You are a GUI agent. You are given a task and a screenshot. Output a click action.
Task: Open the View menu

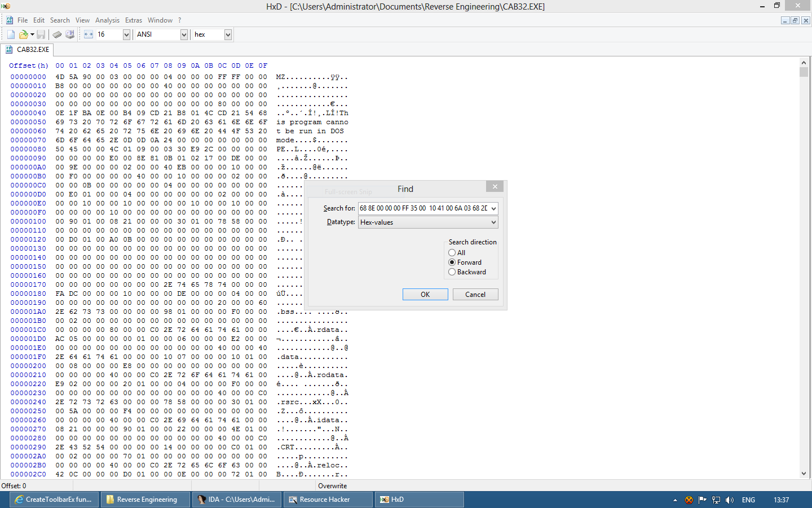[x=82, y=20]
